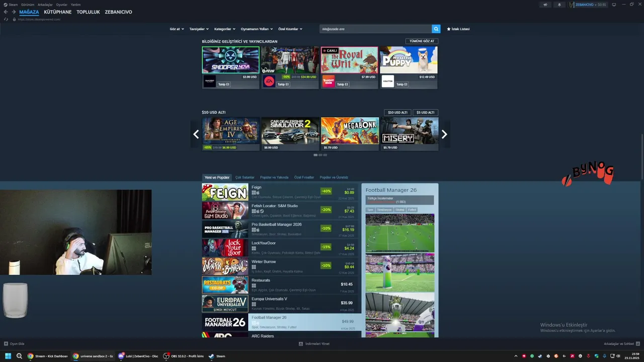This screenshot has width=644, height=362.
Task: Click the $10 USD ALTI button
Action: (397, 113)
